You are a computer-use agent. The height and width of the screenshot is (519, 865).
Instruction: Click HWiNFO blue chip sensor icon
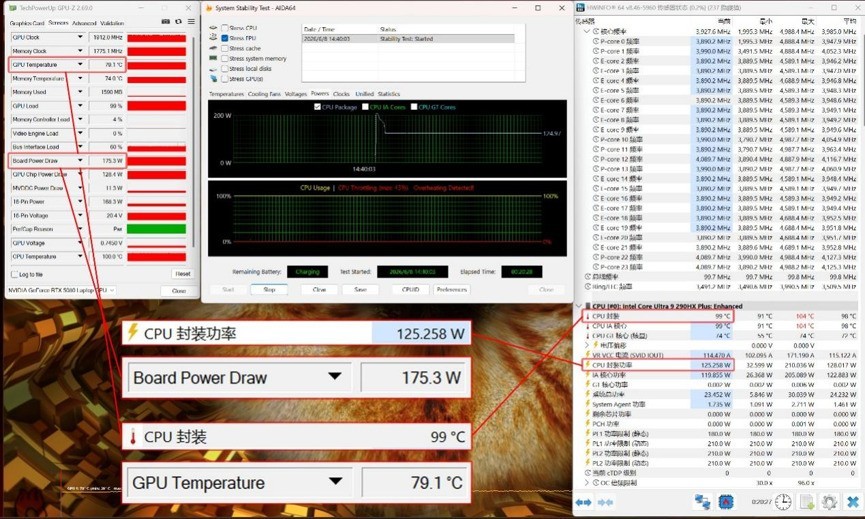(x=726, y=502)
